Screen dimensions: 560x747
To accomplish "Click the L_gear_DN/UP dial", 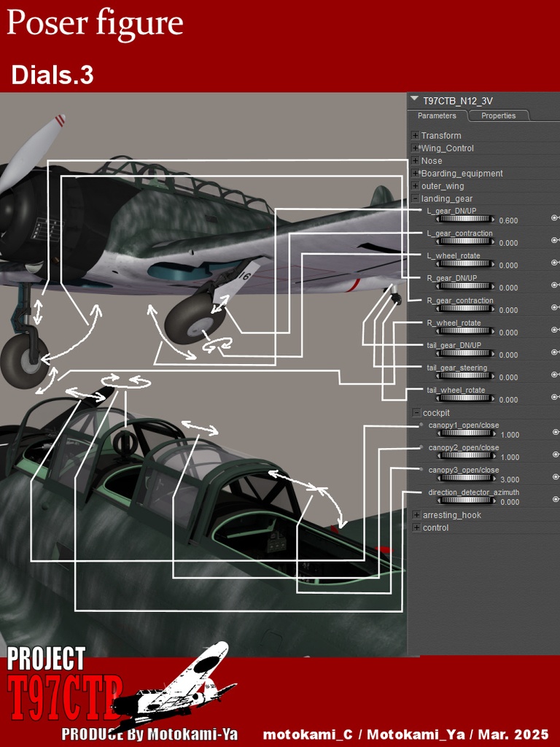I will click(464, 219).
